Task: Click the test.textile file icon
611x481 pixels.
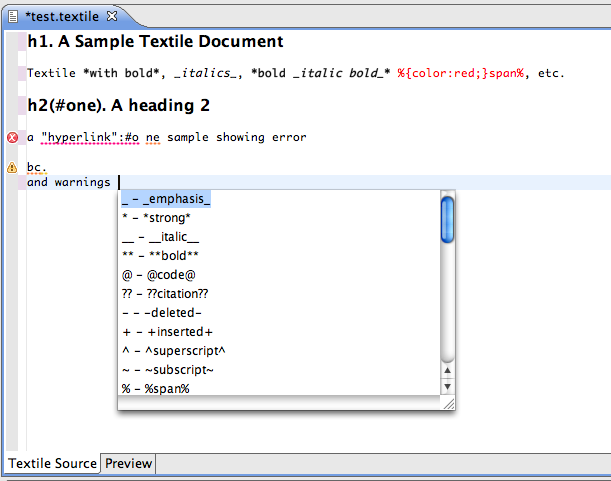Action: pyautogui.click(x=13, y=16)
